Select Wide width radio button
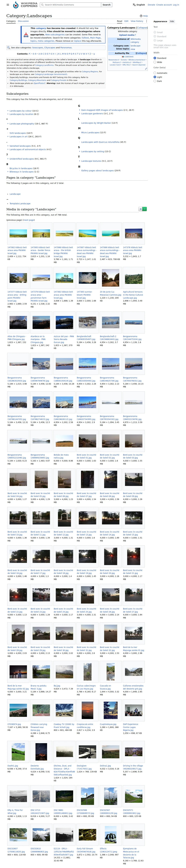 click(155, 62)
